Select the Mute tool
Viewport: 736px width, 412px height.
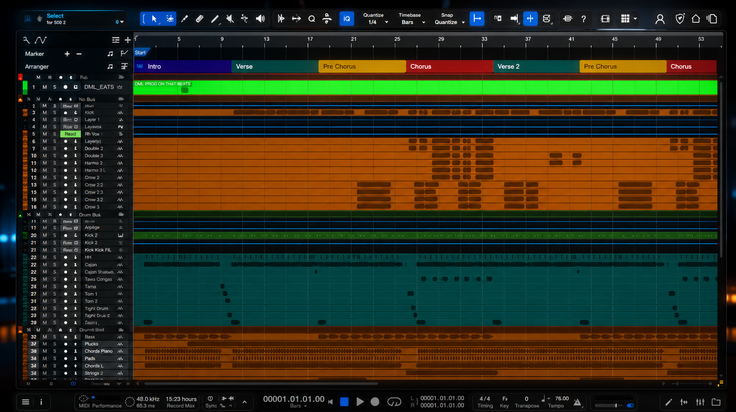[230, 19]
